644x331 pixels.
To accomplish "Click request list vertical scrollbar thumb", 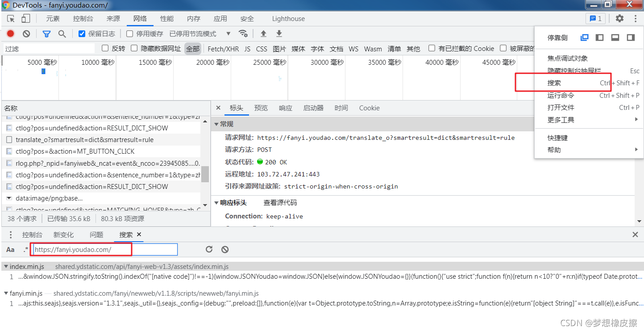I will pos(205,174).
